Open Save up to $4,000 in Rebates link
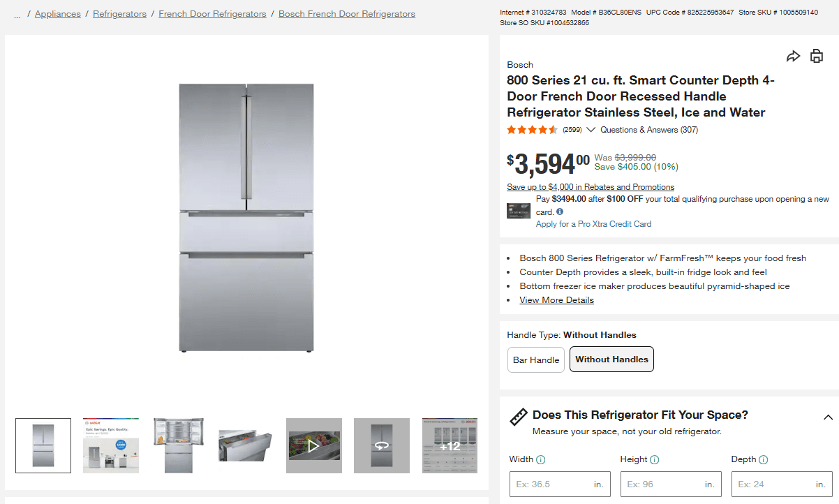 click(x=590, y=186)
